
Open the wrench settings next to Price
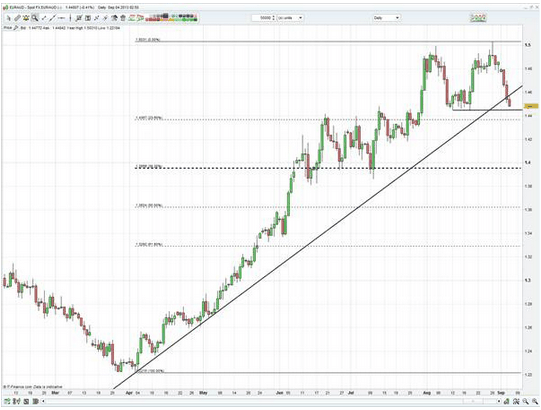point(16,28)
